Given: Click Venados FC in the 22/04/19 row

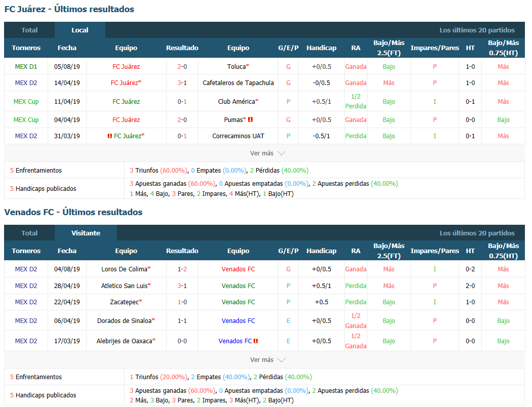Looking at the screenshot, I should [x=238, y=302].
